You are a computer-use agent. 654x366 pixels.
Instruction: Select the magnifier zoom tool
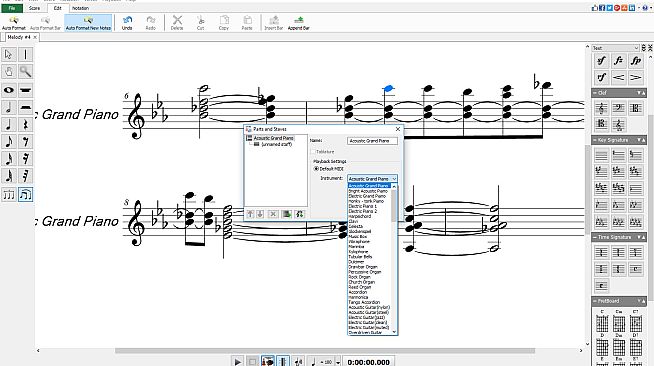[x=25, y=72]
